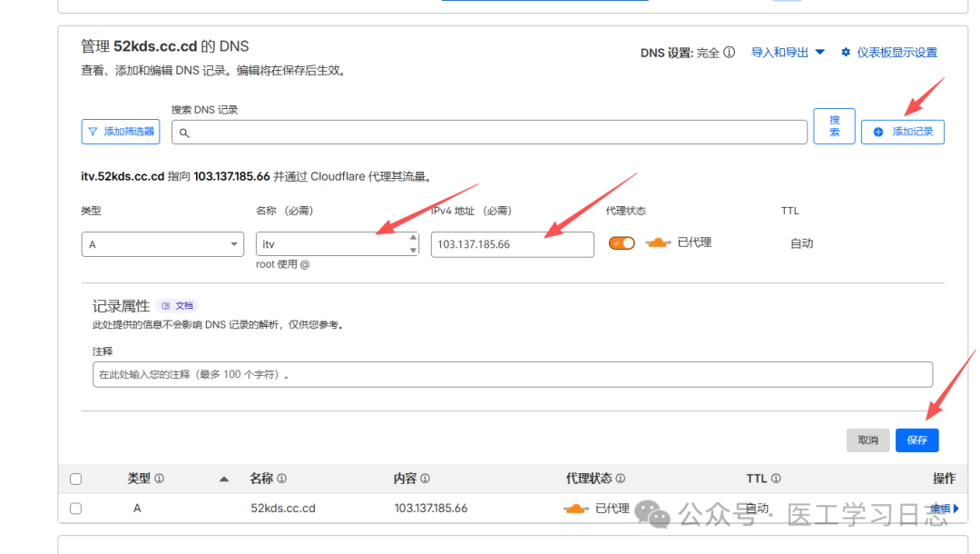Viewport: 980px width, 554px height.
Task: Click the gear icon for dashboard display settings
Action: point(846,53)
